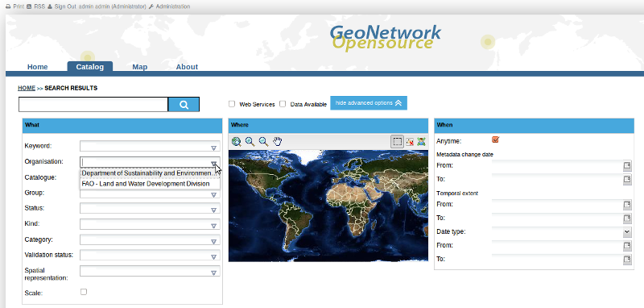Click hide advanced options button
Image resolution: width=644 pixels, height=308 pixels.
click(x=369, y=103)
